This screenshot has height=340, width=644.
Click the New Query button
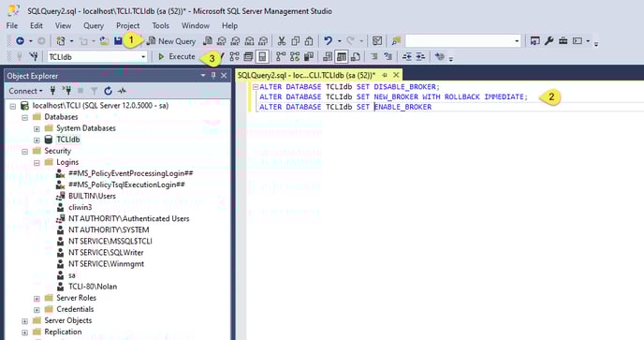pyautogui.click(x=171, y=41)
